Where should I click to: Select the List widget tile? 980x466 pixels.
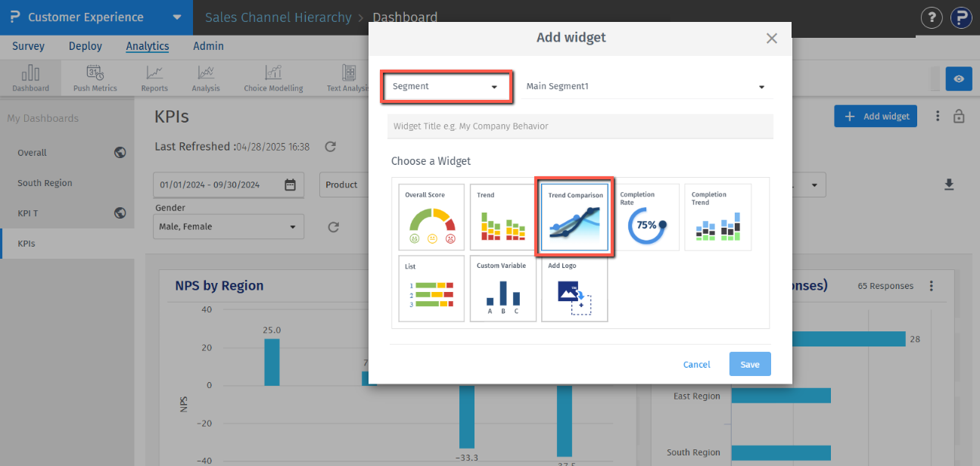pyautogui.click(x=431, y=288)
